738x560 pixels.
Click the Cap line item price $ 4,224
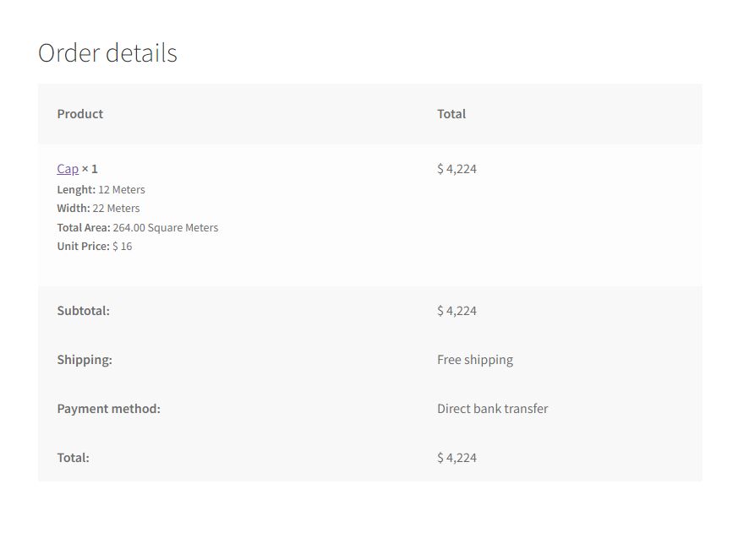pyautogui.click(x=456, y=169)
